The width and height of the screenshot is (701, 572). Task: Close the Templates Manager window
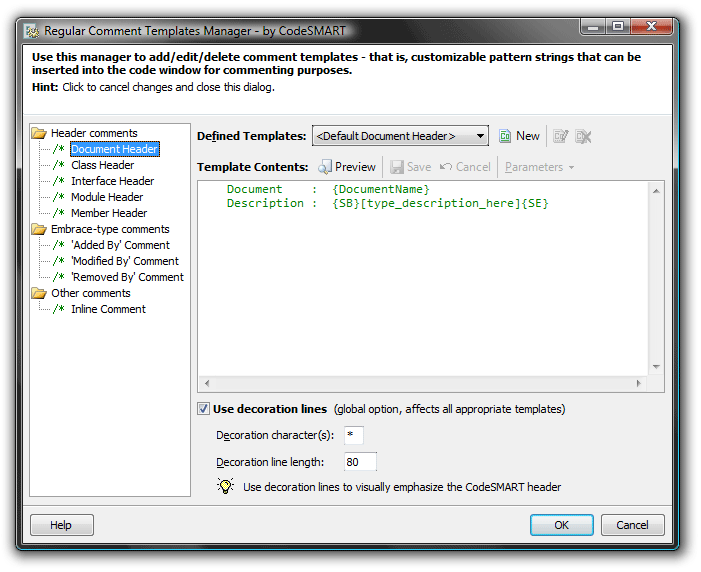coord(651,26)
